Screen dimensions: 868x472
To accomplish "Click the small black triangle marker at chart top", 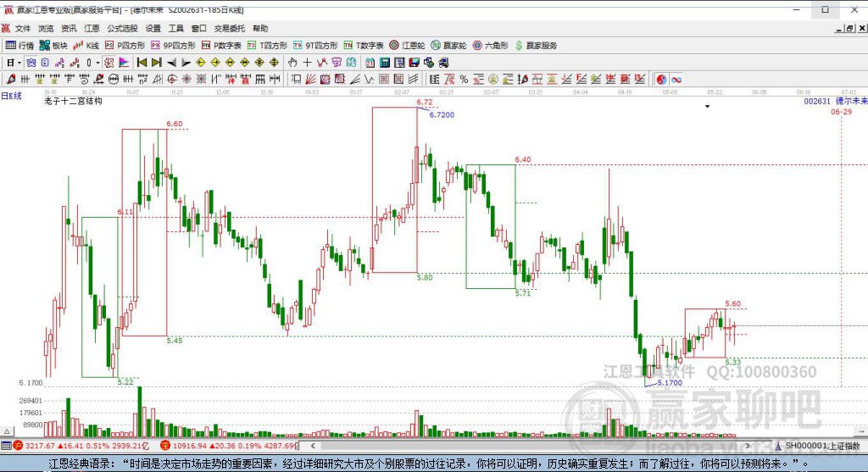I will tap(708, 106).
